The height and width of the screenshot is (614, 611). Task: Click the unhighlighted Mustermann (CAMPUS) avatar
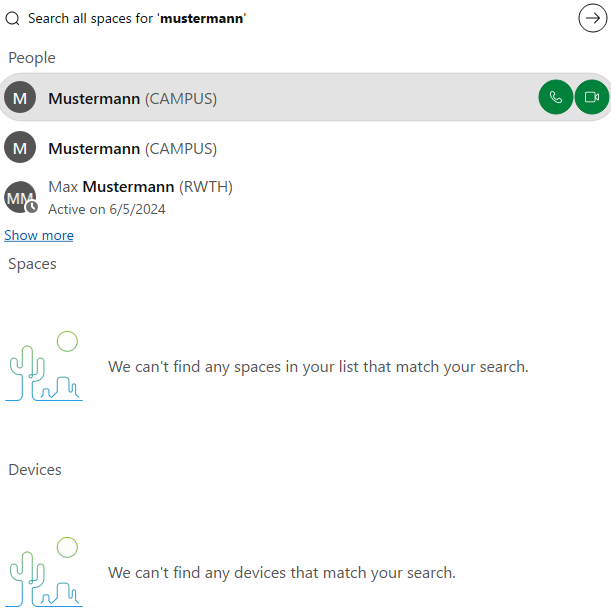20,149
